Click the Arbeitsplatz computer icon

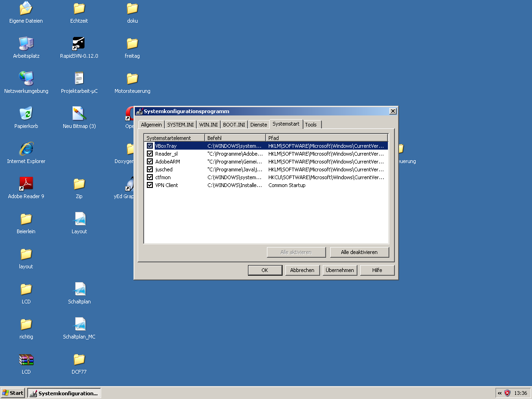tap(26, 43)
